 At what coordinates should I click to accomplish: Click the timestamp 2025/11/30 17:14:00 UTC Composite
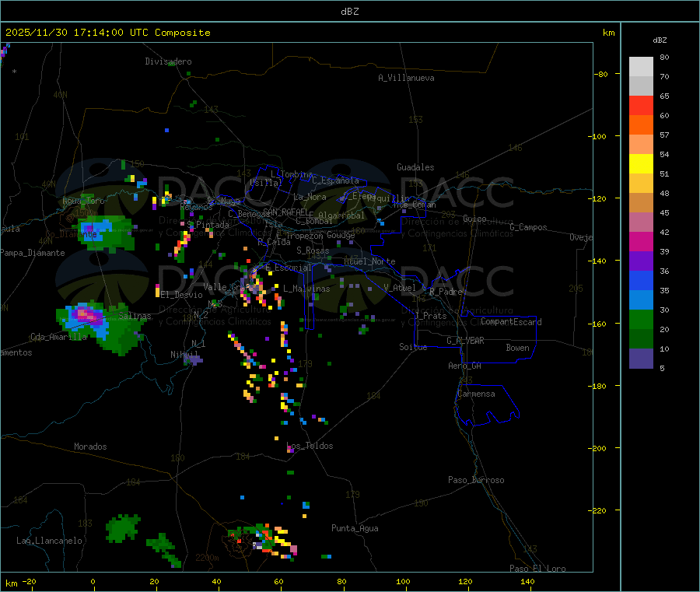(x=107, y=33)
